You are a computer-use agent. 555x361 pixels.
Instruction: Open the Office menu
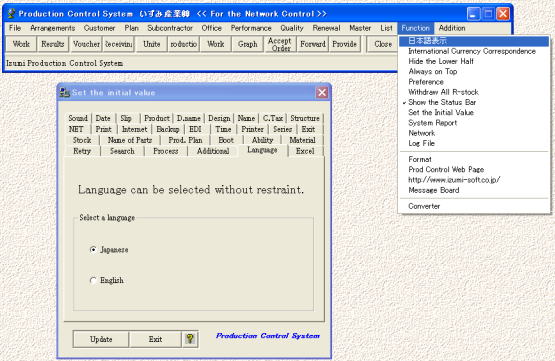[x=212, y=28]
